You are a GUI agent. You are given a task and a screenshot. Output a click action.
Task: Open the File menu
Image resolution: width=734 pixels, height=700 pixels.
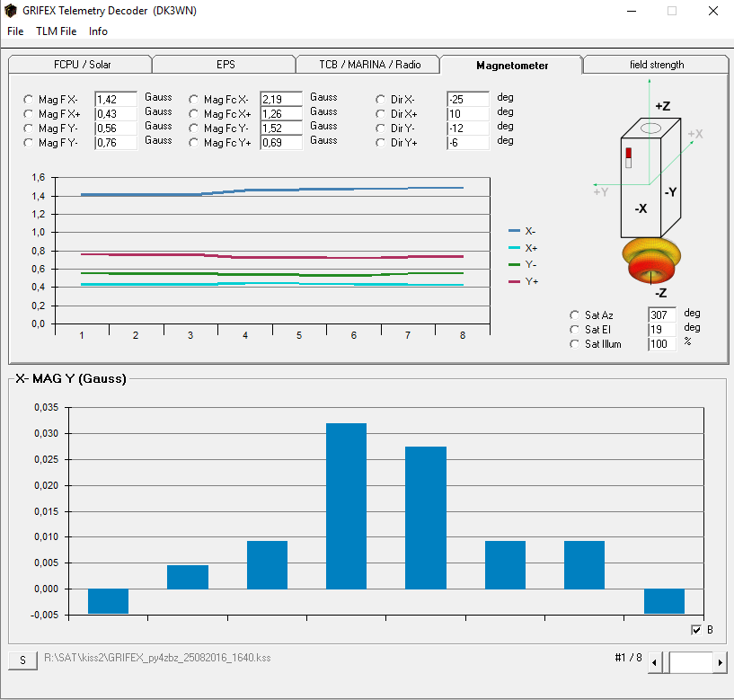pos(15,31)
